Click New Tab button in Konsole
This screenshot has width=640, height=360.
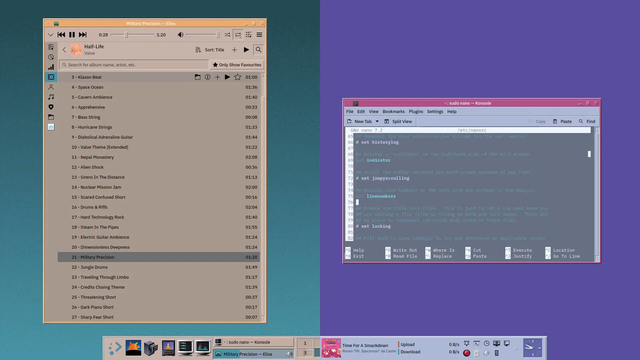coord(360,121)
